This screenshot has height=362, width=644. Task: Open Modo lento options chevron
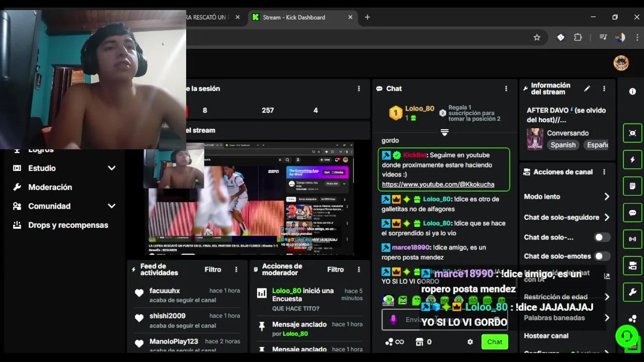click(x=606, y=197)
